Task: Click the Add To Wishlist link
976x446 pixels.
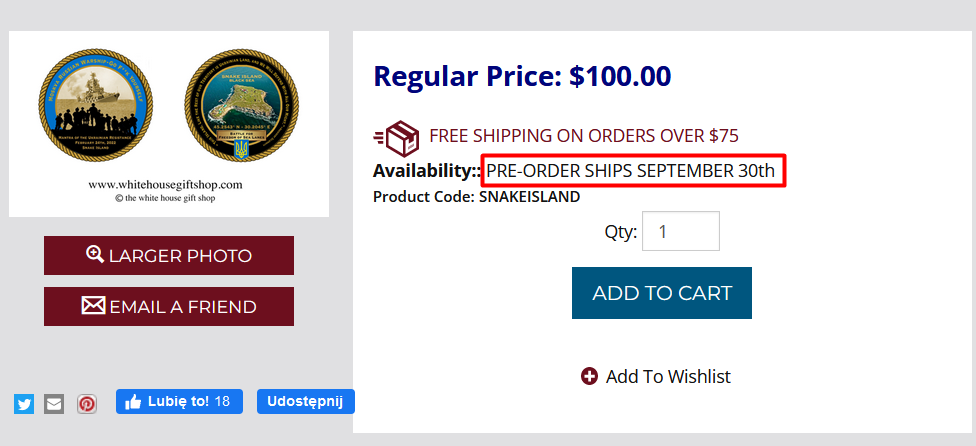Action: coord(668,376)
